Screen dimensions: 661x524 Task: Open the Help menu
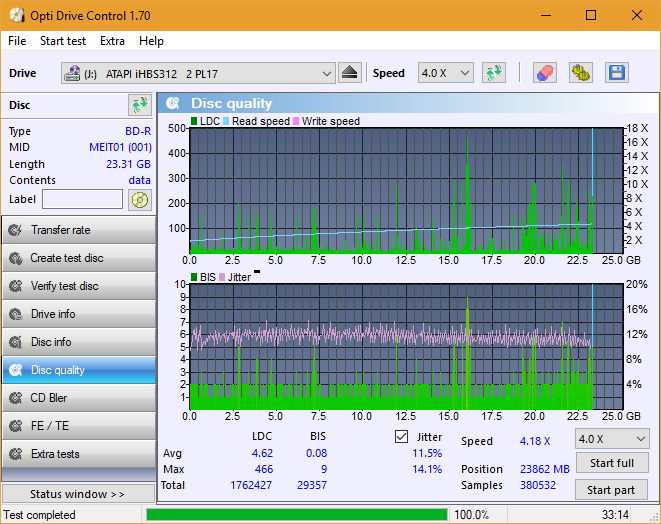(151, 41)
